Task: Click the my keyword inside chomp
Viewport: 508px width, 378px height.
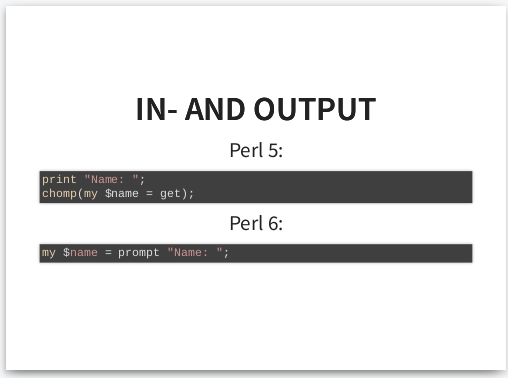Action: tap(91, 194)
